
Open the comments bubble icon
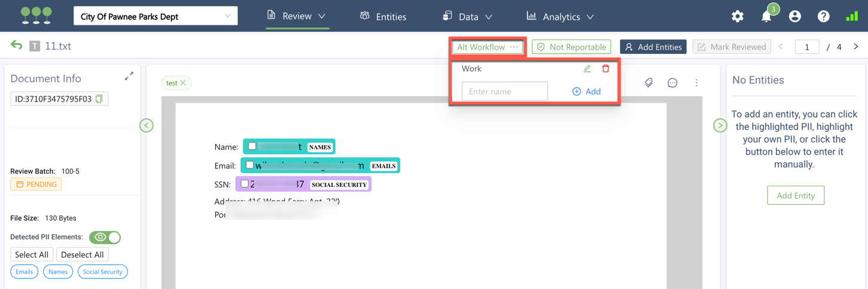click(x=673, y=83)
